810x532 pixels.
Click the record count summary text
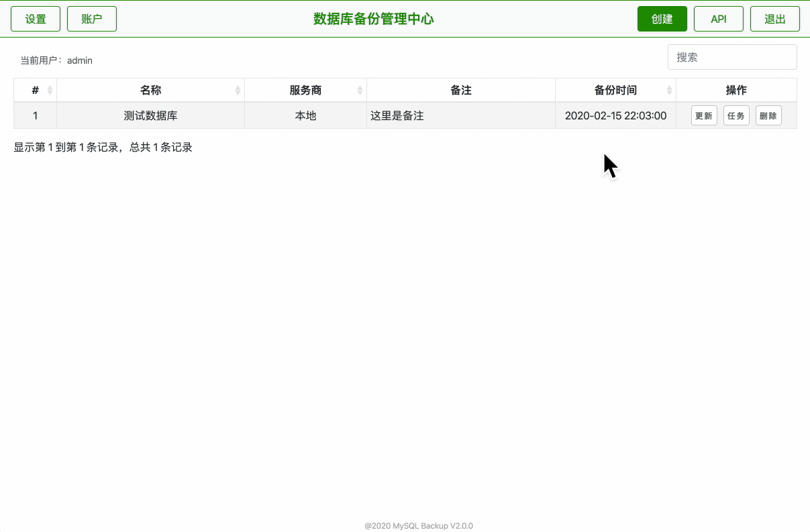pyautogui.click(x=103, y=147)
